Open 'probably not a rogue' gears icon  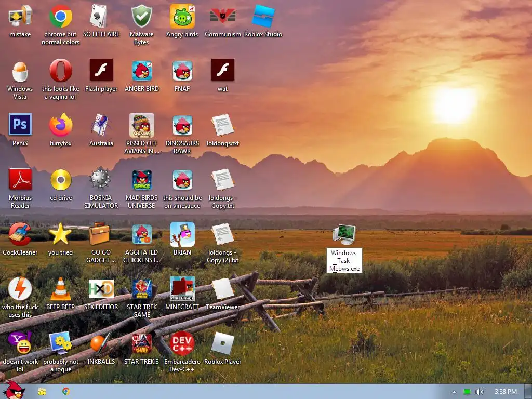[60, 343]
